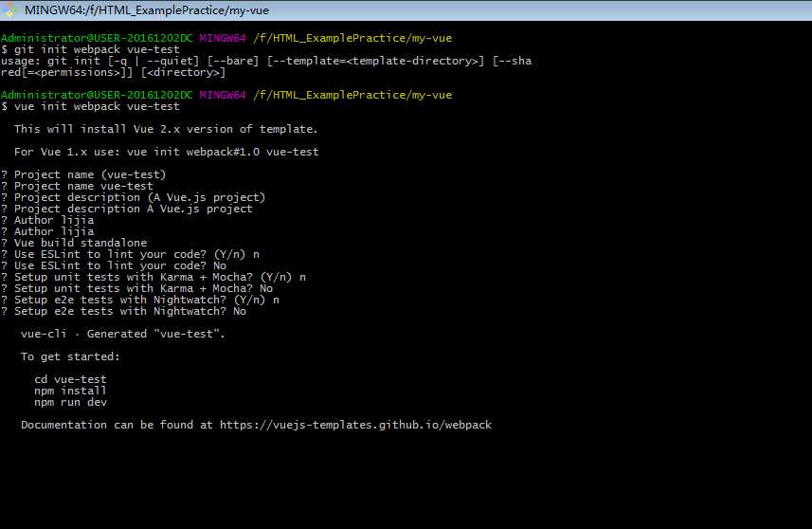
Task: Click 'For Vue 1.x use' line
Action: click(166, 152)
